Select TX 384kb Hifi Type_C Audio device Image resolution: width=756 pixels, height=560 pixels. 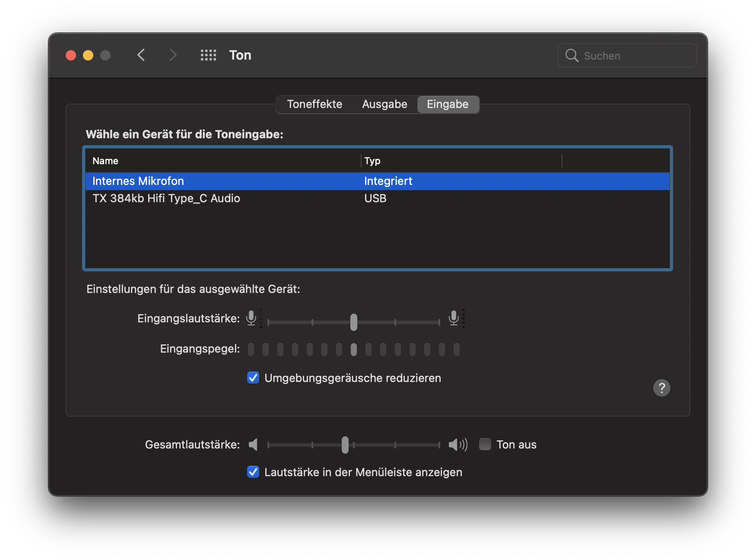point(166,199)
